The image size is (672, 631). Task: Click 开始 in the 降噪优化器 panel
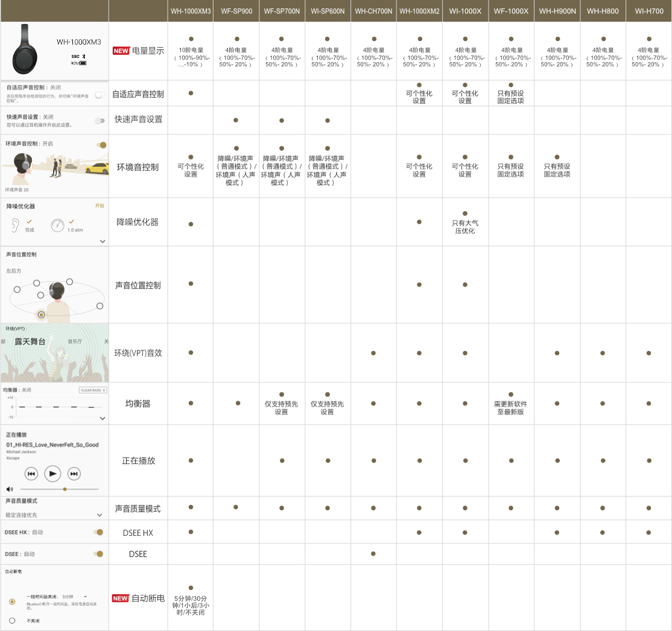100,206
